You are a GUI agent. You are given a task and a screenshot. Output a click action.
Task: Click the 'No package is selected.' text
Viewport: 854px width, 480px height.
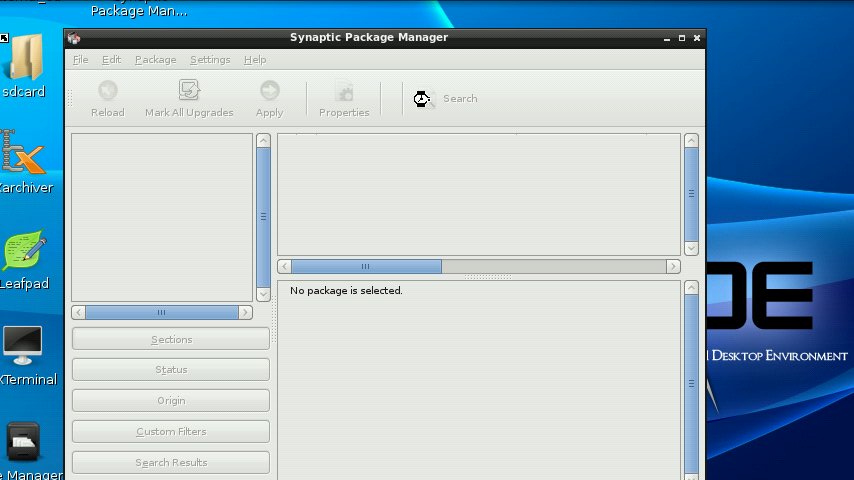[346, 290]
